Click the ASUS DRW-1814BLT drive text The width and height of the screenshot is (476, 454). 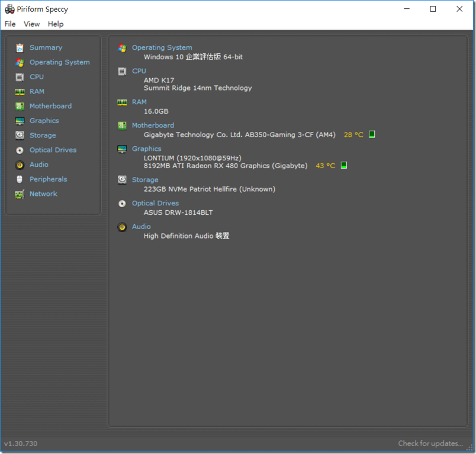pyautogui.click(x=178, y=212)
